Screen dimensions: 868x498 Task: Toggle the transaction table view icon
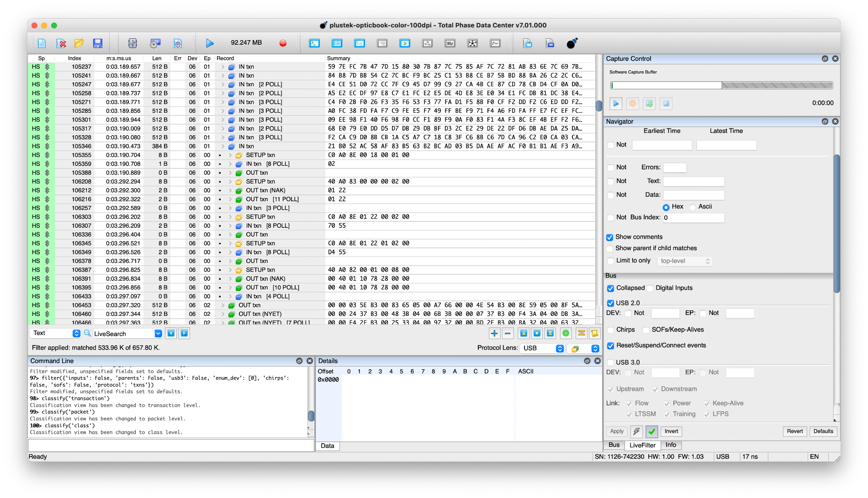pos(337,43)
